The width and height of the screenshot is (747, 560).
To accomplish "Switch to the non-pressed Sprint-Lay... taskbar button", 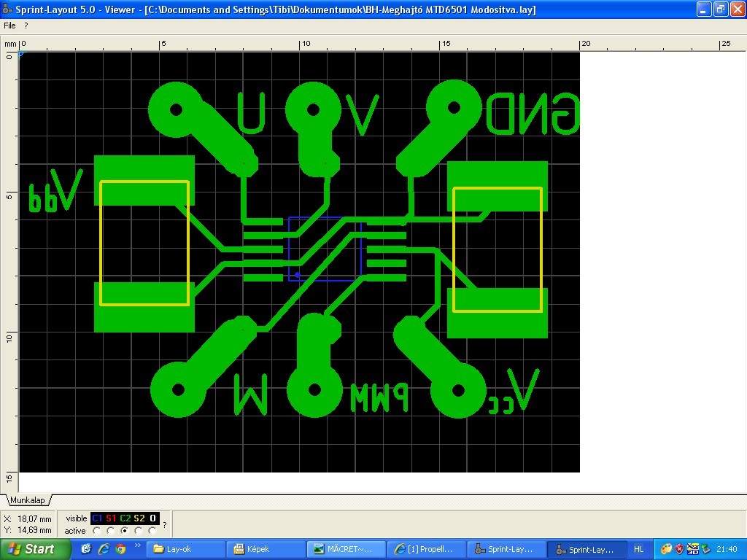I will (506, 549).
